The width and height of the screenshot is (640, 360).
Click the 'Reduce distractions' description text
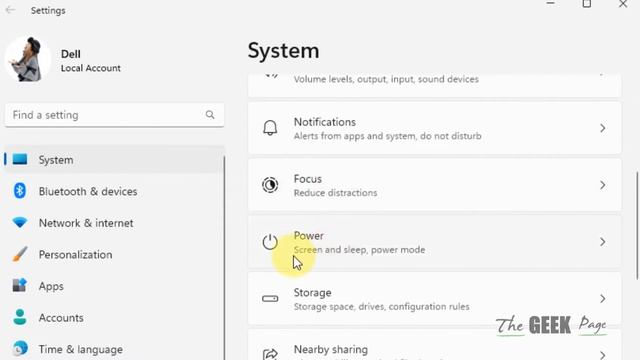[336, 193]
